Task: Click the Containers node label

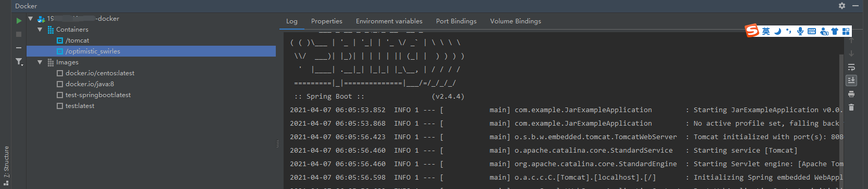Action: (x=72, y=30)
